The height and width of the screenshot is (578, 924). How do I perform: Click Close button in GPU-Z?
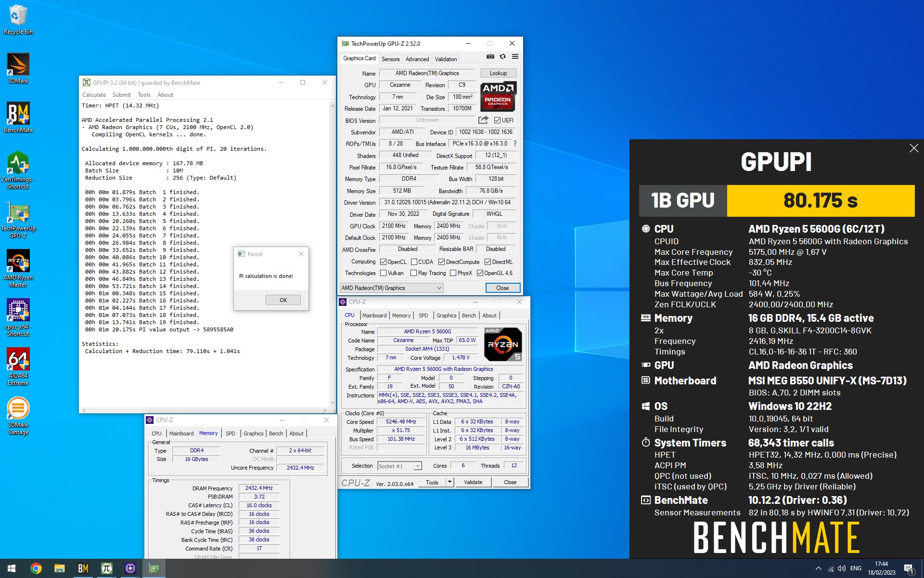[x=502, y=288]
